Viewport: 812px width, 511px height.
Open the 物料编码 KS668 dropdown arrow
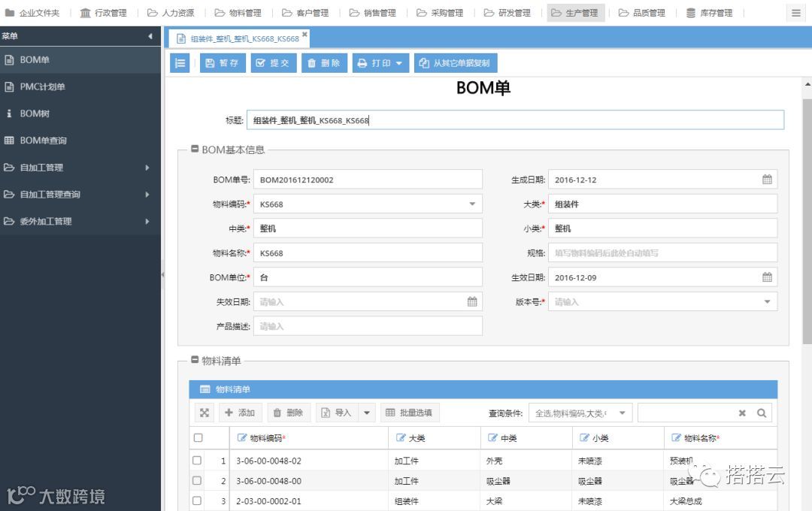[x=472, y=204]
